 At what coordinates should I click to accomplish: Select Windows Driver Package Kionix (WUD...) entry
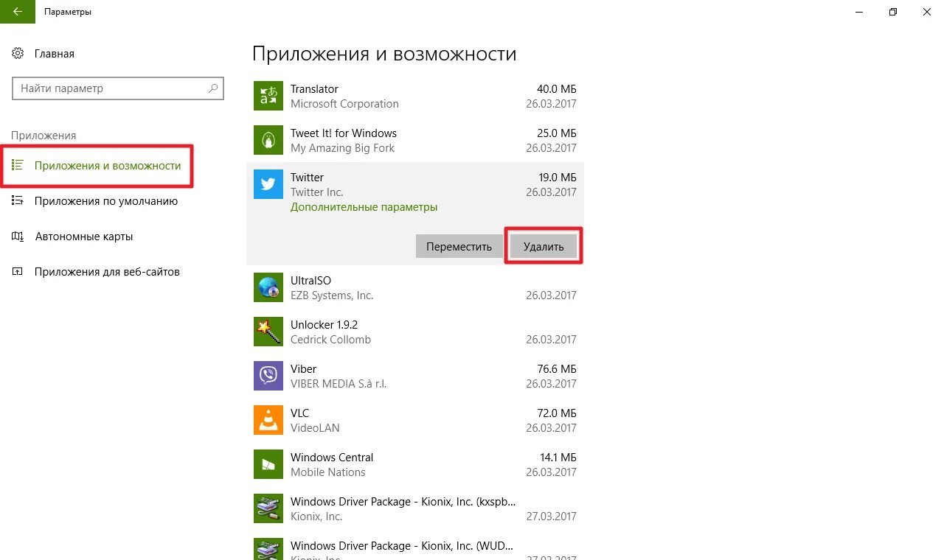click(403, 546)
